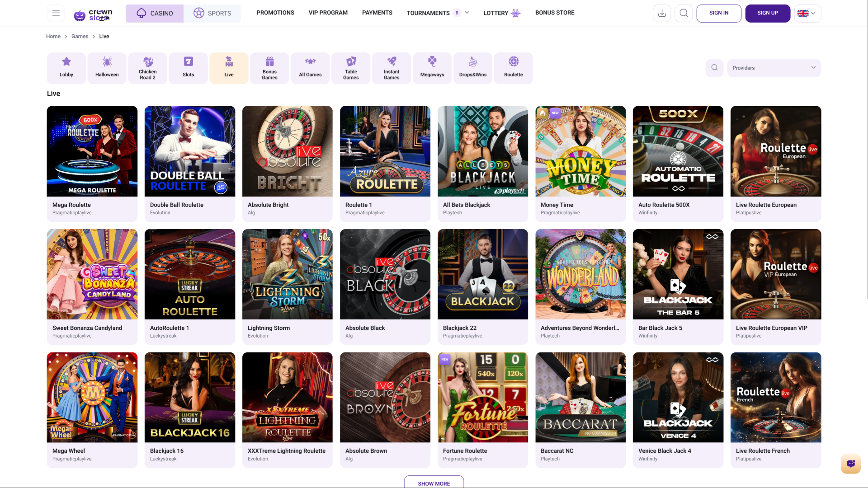Open the Slots category icon
Viewport: 868px width, 488px height.
click(188, 61)
